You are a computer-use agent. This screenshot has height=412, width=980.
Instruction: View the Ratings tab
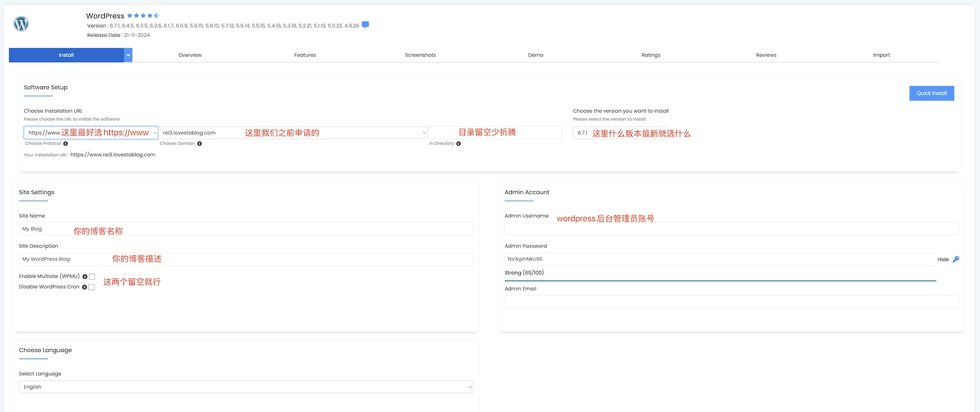[x=651, y=55]
